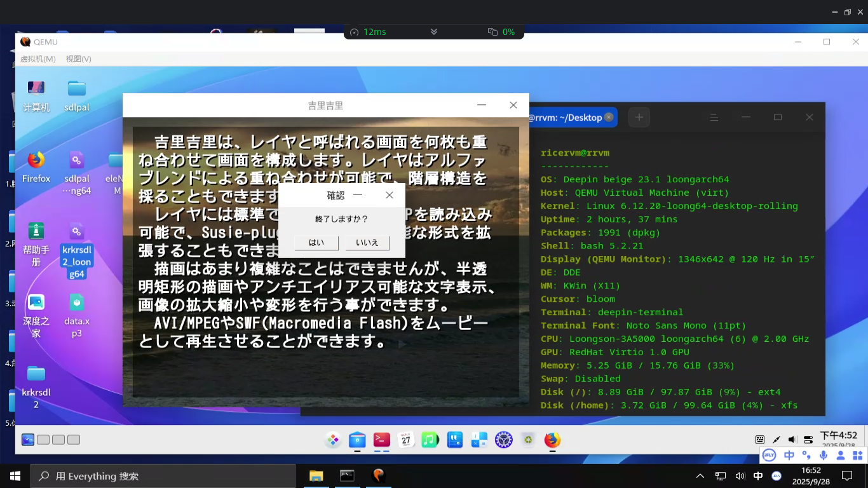
Task: Open the 视图(V) menu in QEMU
Action: (79, 58)
